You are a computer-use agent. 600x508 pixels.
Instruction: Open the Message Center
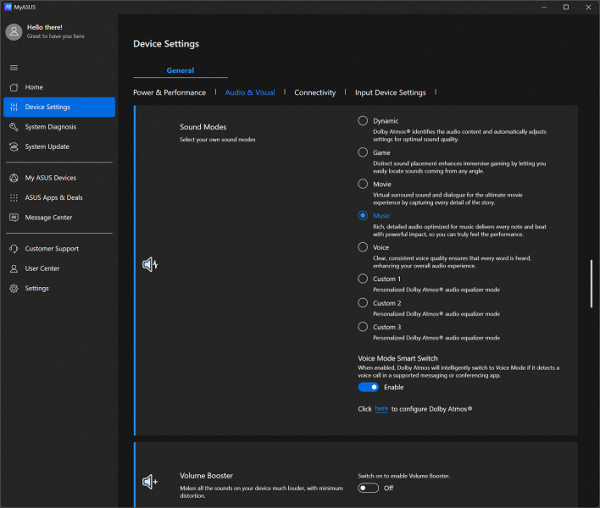(48, 218)
